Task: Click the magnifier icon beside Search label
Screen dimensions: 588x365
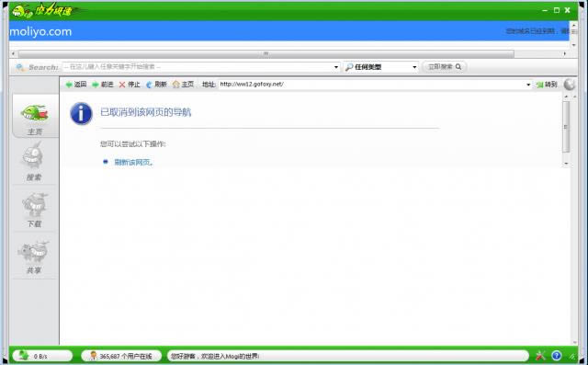Action: [x=20, y=67]
